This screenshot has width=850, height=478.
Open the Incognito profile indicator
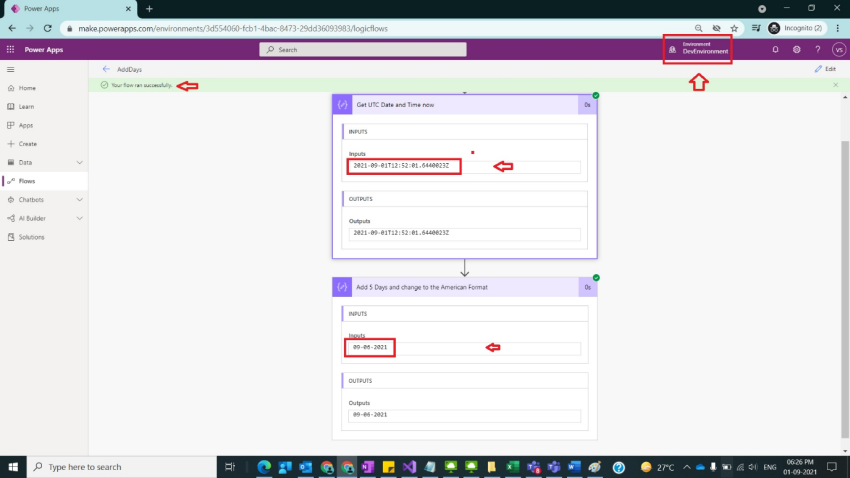pos(795,28)
